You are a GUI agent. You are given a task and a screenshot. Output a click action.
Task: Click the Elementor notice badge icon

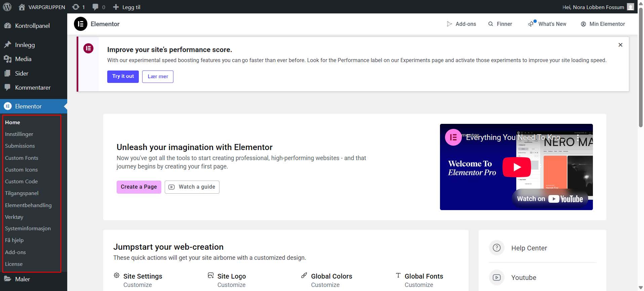pos(88,48)
